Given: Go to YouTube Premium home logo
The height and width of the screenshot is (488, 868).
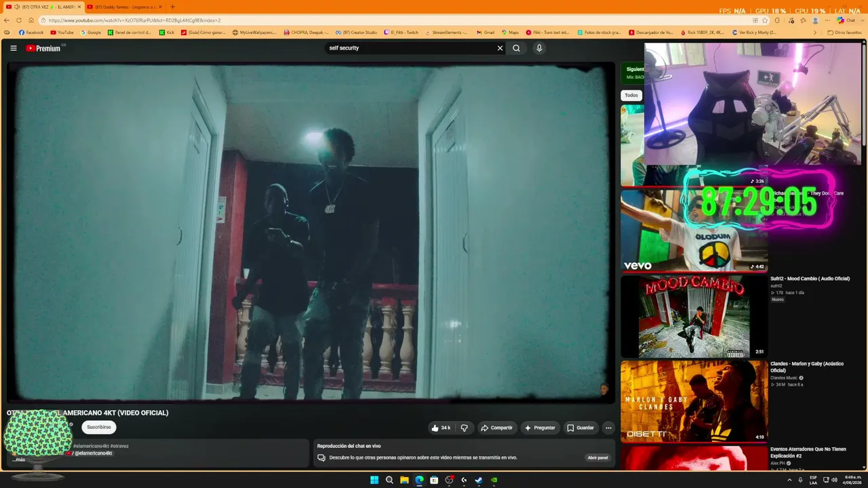Looking at the screenshot, I should (43, 48).
